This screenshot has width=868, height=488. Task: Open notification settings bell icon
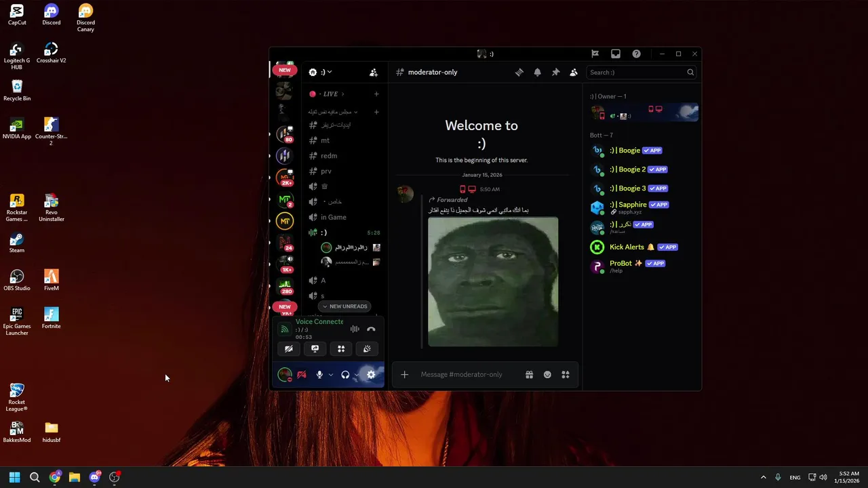pos(538,72)
